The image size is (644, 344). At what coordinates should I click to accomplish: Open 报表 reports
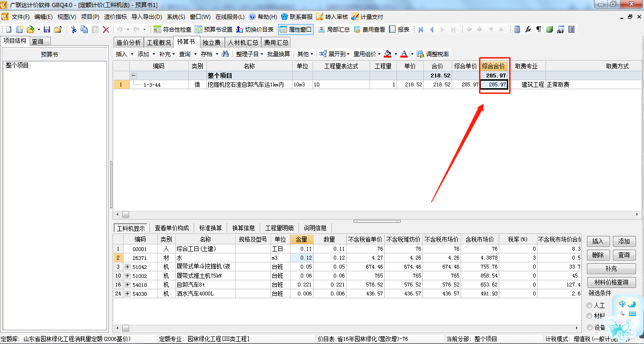point(399,29)
